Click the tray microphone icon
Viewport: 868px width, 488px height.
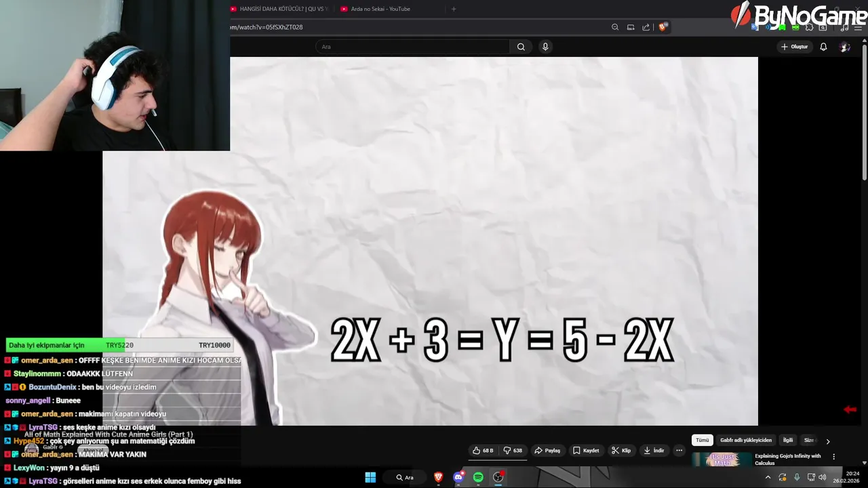(x=797, y=477)
